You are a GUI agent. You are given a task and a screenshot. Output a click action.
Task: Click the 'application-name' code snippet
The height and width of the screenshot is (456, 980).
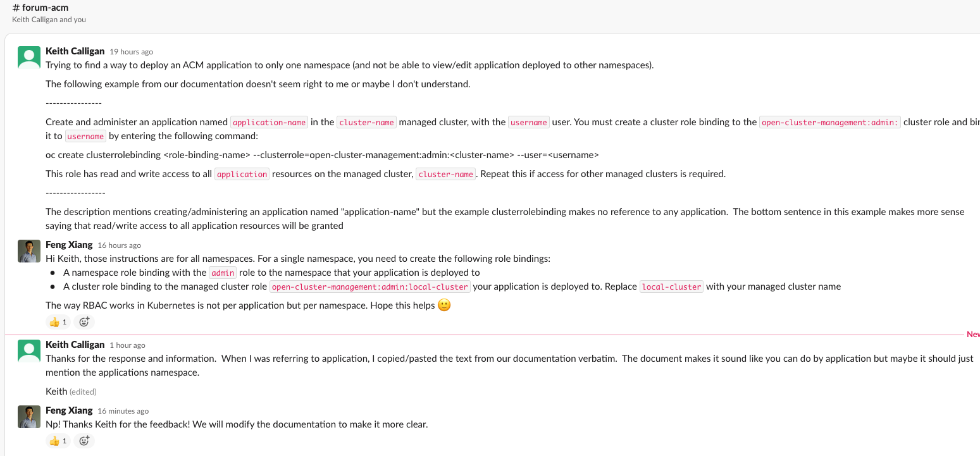269,123
